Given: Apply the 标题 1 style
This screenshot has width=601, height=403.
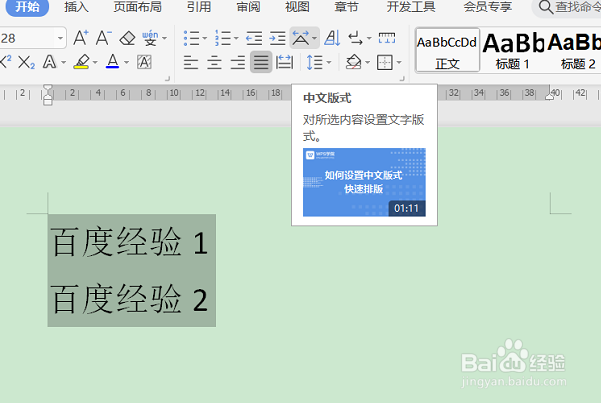Looking at the screenshot, I should [512, 50].
